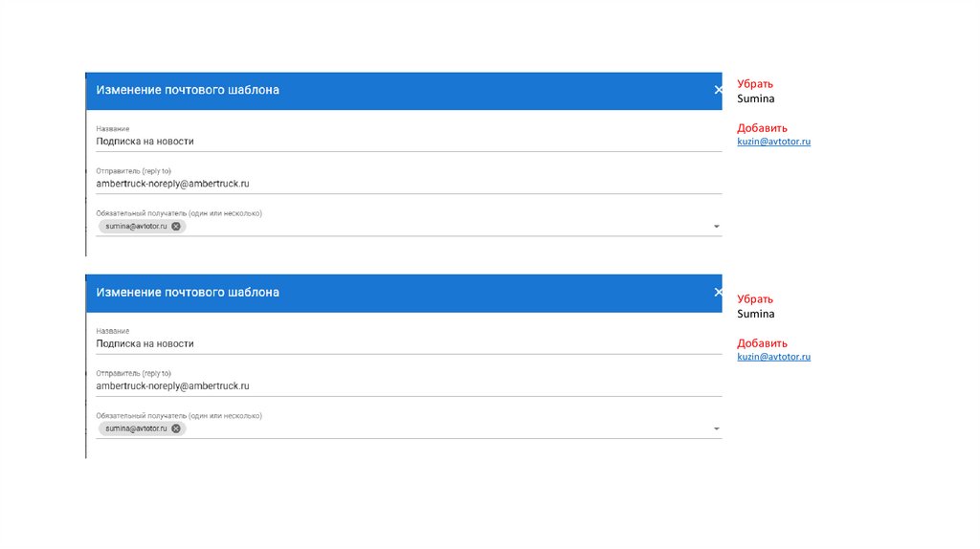Select the sumina@avtotor.ru chip in the lower dialog
The image size is (980, 549).
click(x=136, y=428)
